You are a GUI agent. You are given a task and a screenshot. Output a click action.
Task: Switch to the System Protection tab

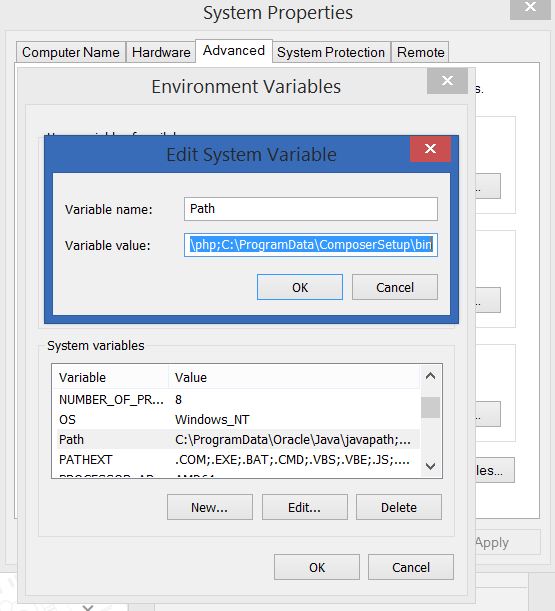point(331,52)
